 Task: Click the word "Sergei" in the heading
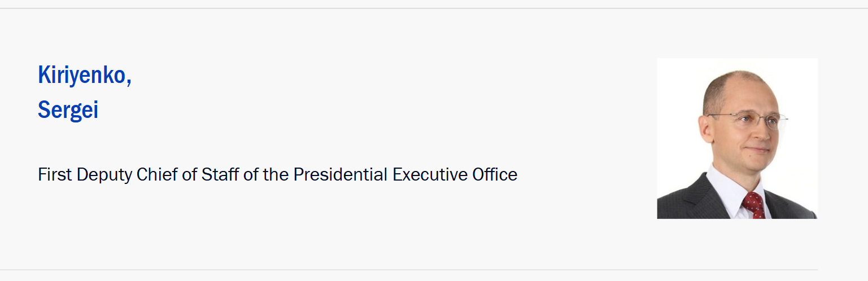68,110
